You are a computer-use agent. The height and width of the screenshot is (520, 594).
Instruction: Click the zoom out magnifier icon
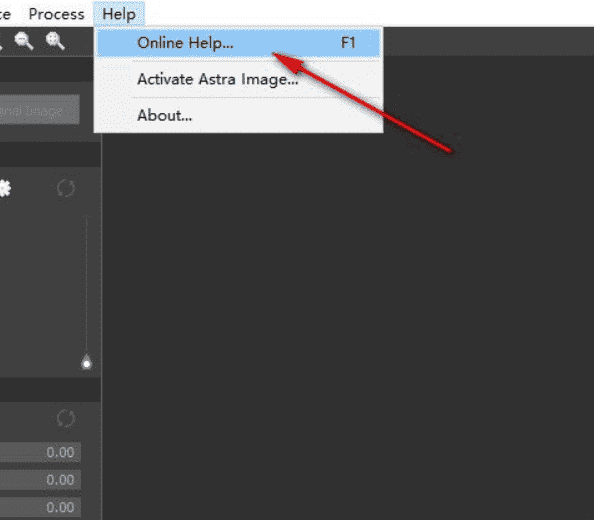tap(23, 41)
